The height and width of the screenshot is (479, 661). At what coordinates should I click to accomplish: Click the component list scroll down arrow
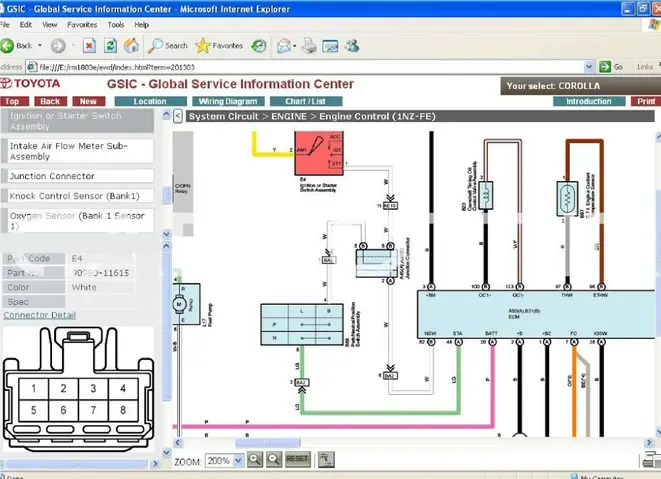click(167, 234)
